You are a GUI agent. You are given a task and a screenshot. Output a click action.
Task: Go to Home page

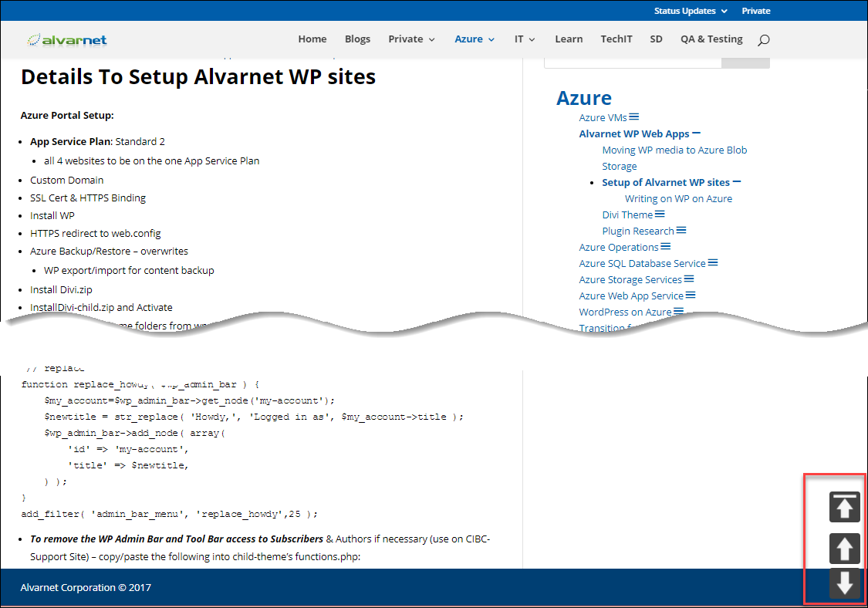(312, 39)
